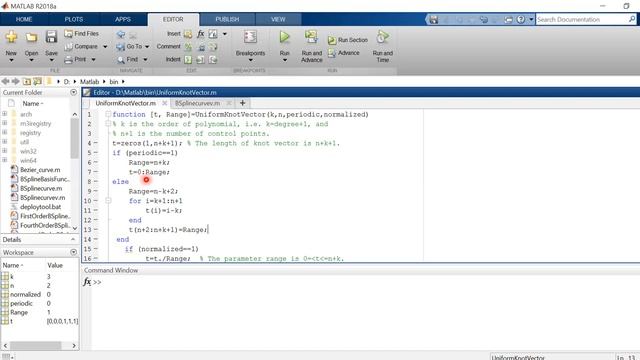Open Current Folder panel actions menu
Image resolution: width=640 pixels, height=360 pixels.
73,92
